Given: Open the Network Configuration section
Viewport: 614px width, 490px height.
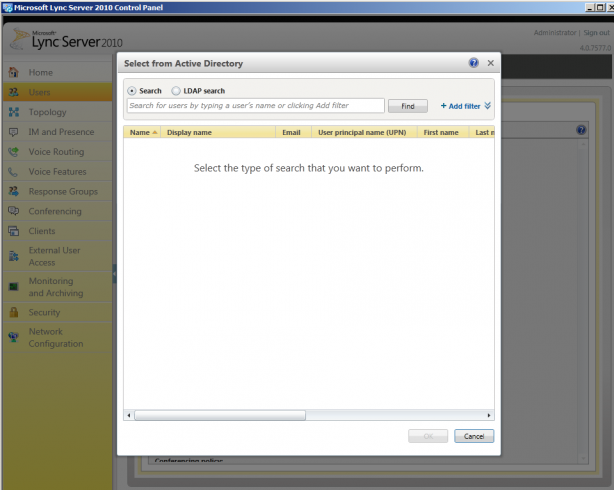Looking at the screenshot, I should [x=58, y=337].
